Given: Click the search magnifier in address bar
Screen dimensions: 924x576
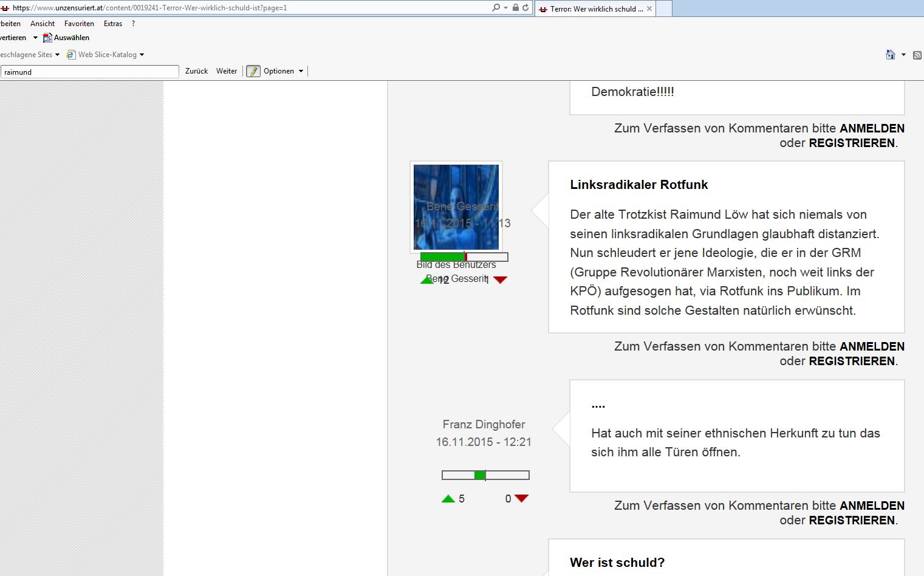Looking at the screenshot, I should pyautogui.click(x=496, y=8).
